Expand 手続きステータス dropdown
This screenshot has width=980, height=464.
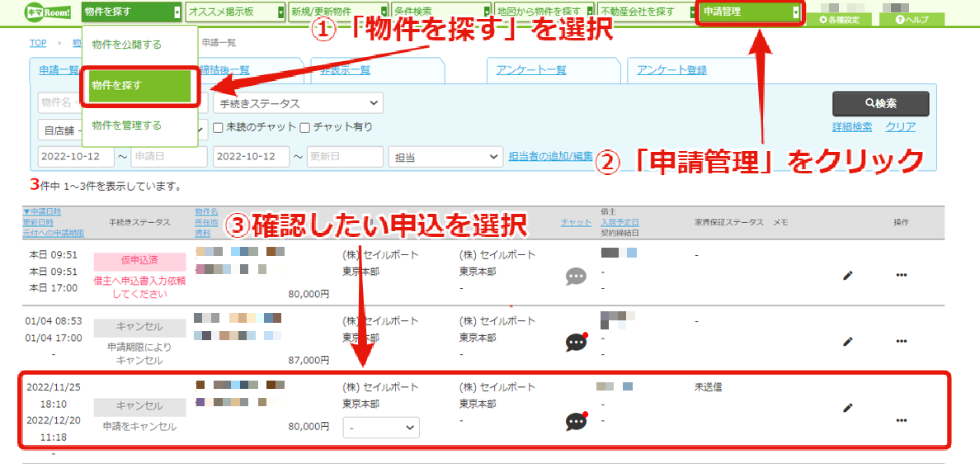pyautogui.click(x=298, y=103)
